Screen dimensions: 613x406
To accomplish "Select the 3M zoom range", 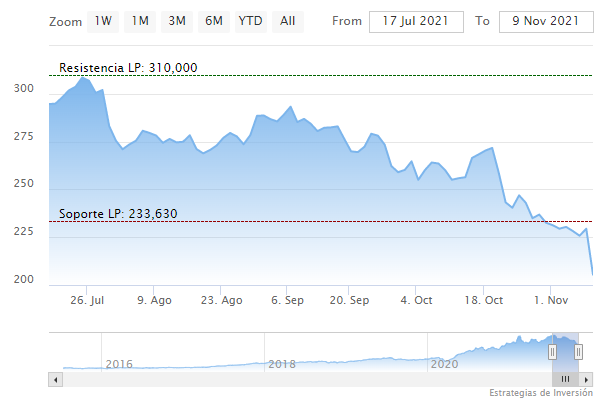I will (177, 21).
